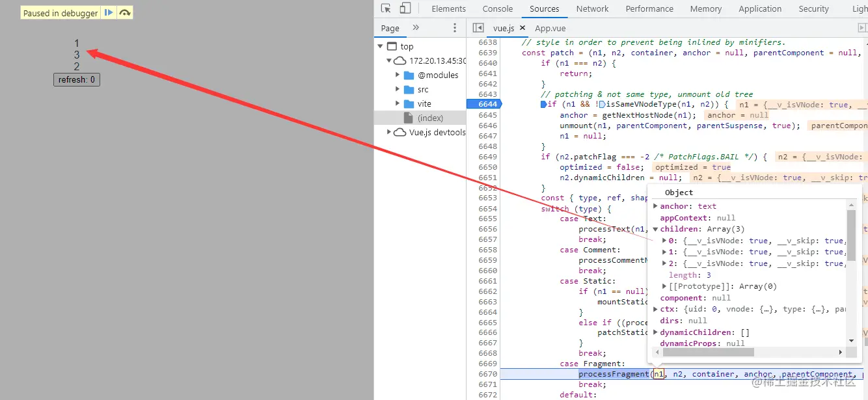The image size is (868, 400).
Task: Click the inline breakpoint marker before 'if (n1 &&'
Action: click(544, 104)
